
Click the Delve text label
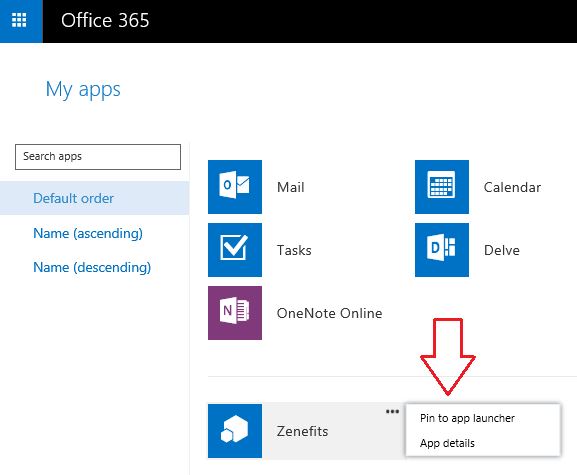502,250
